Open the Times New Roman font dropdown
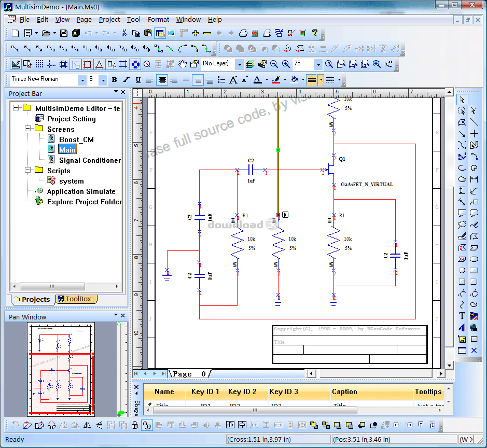Screen dimensions: 487x448 pos(82,80)
